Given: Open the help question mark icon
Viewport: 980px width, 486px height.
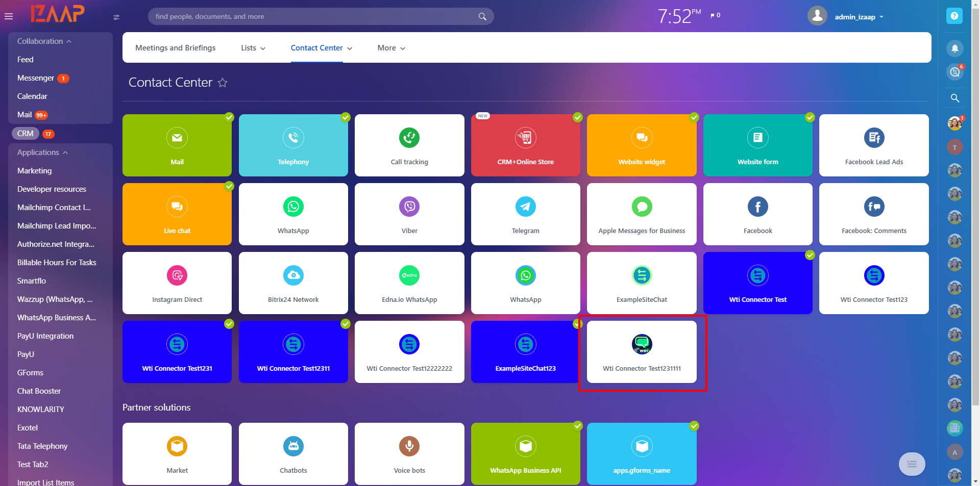Looking at the screenshot, I should pos(954,16).
